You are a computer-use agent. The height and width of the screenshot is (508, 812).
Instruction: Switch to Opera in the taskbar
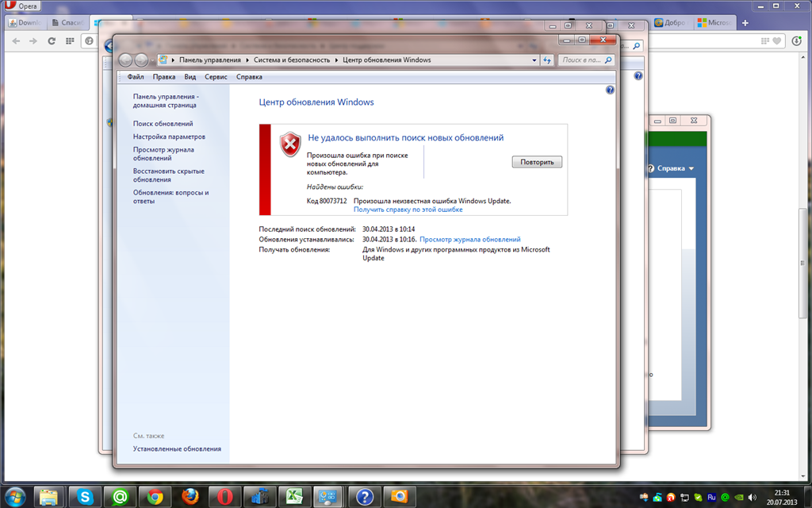224,497
